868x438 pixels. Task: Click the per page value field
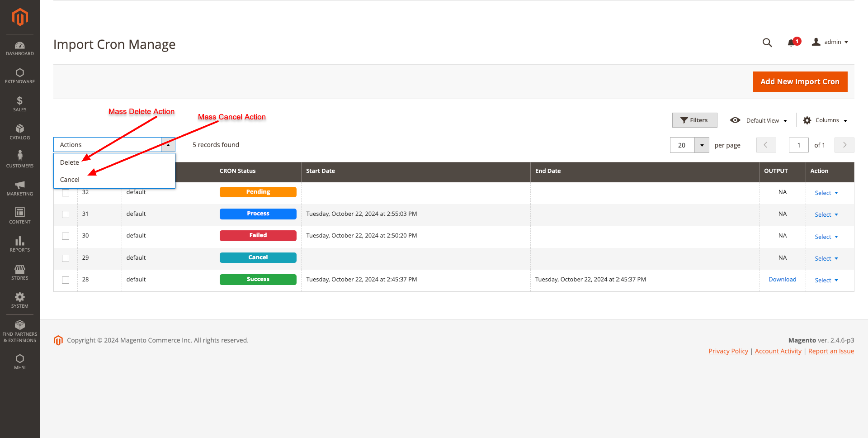coord(682,145)
